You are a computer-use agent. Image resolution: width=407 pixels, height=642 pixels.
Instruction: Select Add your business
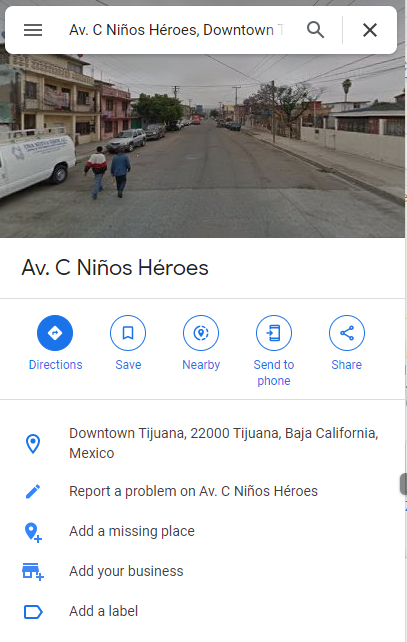[126, 571]
